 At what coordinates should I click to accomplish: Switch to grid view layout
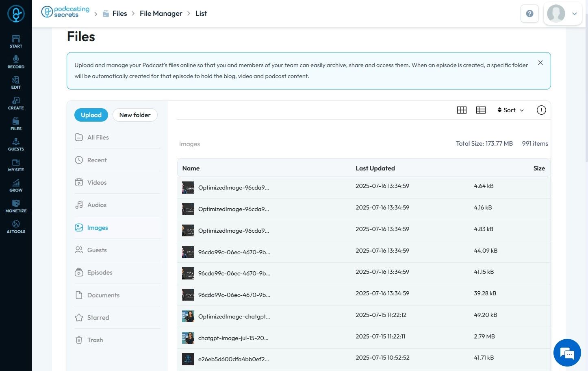[x=462, y=110]
